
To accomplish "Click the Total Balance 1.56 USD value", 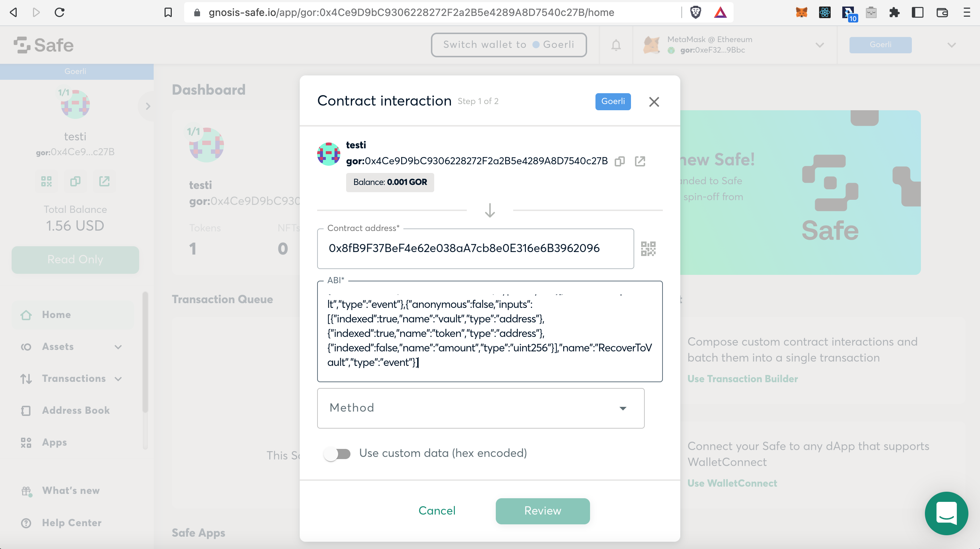I will tap(75, 226).
